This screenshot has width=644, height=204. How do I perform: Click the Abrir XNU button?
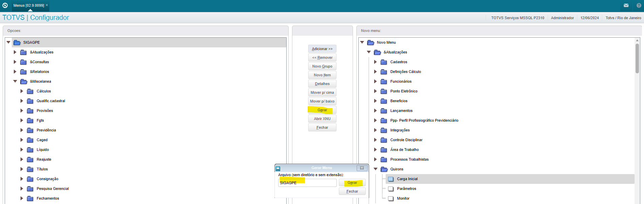[x=322, y=119]
